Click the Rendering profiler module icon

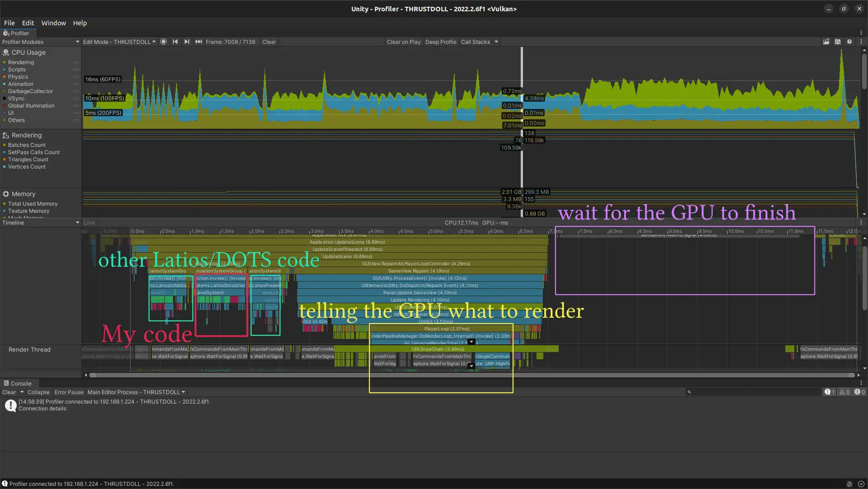5,135
